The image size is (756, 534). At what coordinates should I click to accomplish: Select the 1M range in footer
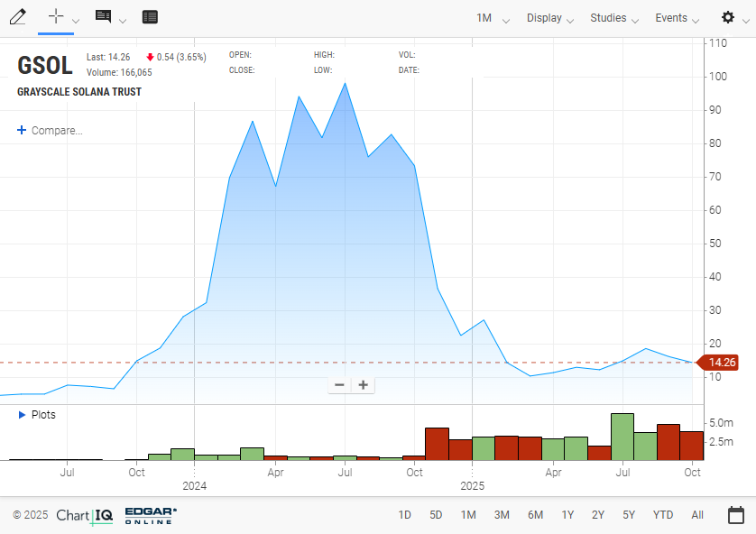click(468, 515)
